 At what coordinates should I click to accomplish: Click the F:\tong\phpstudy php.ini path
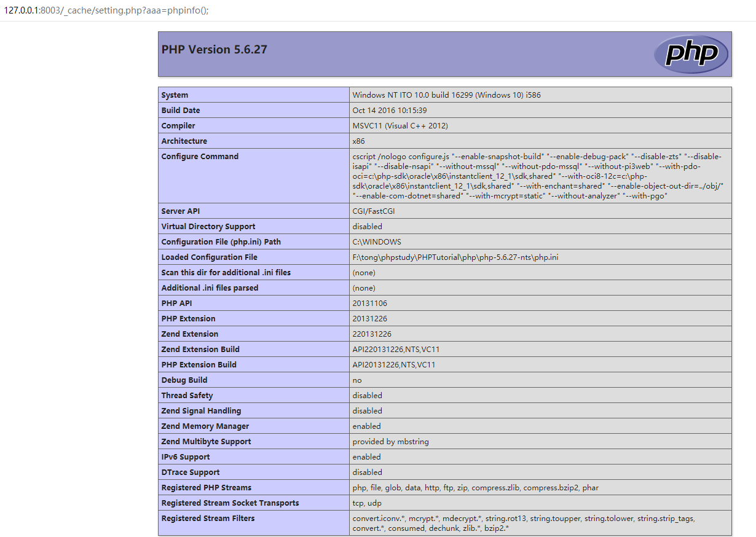(455, 257)
